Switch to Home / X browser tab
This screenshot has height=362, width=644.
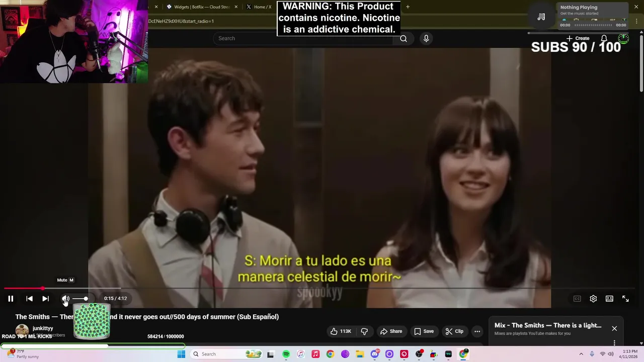(259, 7)
